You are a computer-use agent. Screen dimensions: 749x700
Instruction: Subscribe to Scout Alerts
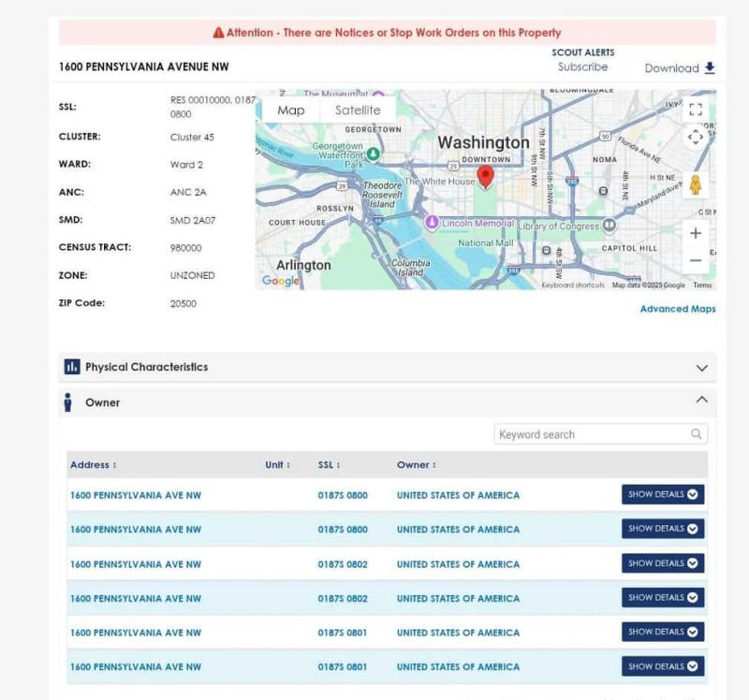click(582, 67)
